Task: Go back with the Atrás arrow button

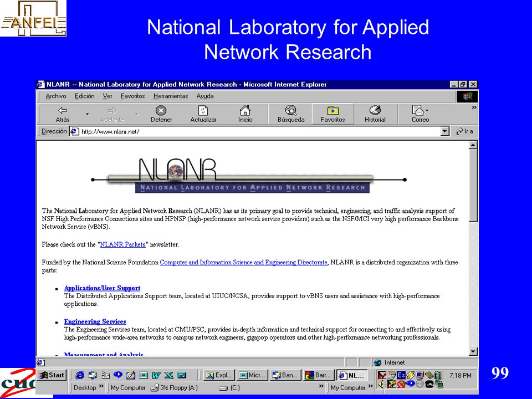Action: click(x=63, y=114)
